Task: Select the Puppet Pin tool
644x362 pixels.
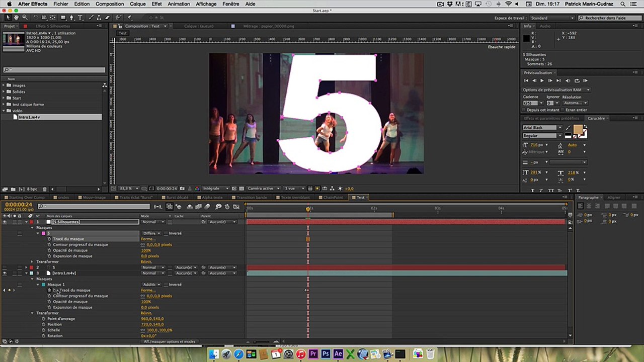Action: pos(129,18)
